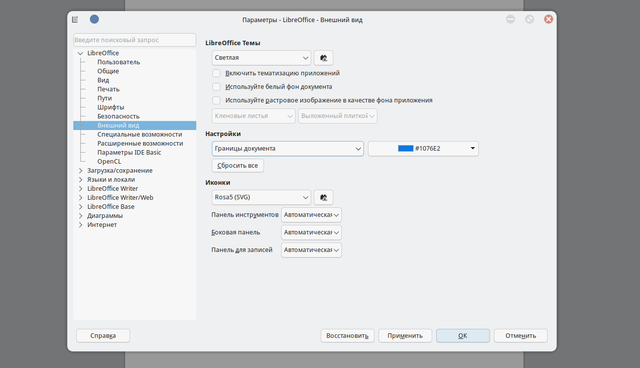This screenshot has width=640, height=368.
Task: Select Вид in options tree
Action: pyautogui.click(x=103, y=80)
